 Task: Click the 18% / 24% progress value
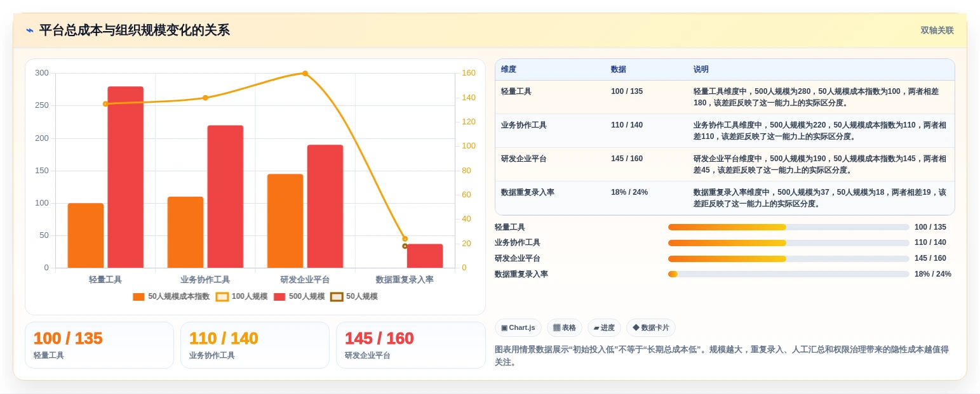click(x=933, y=274)
